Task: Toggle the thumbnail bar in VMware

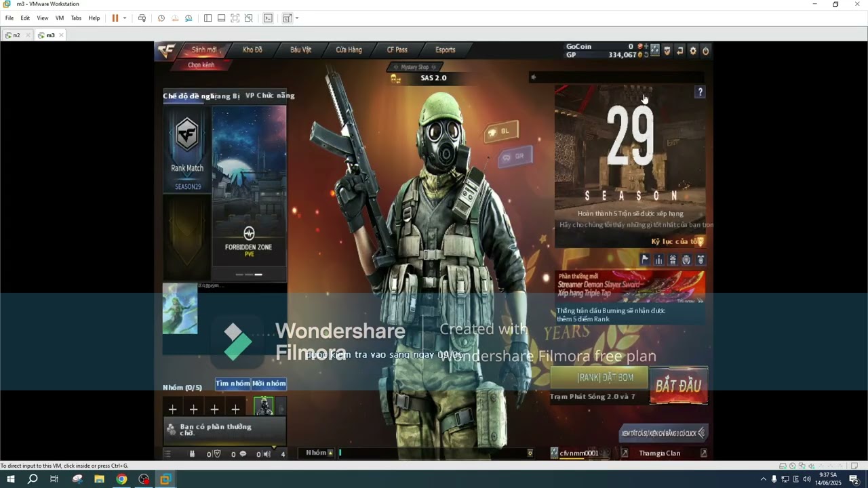Action: pos(221,18)
